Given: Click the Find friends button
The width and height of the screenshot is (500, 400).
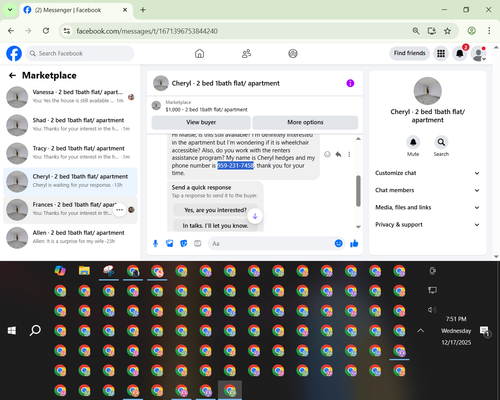Looking at the screenshot, I should pos(410,53).
